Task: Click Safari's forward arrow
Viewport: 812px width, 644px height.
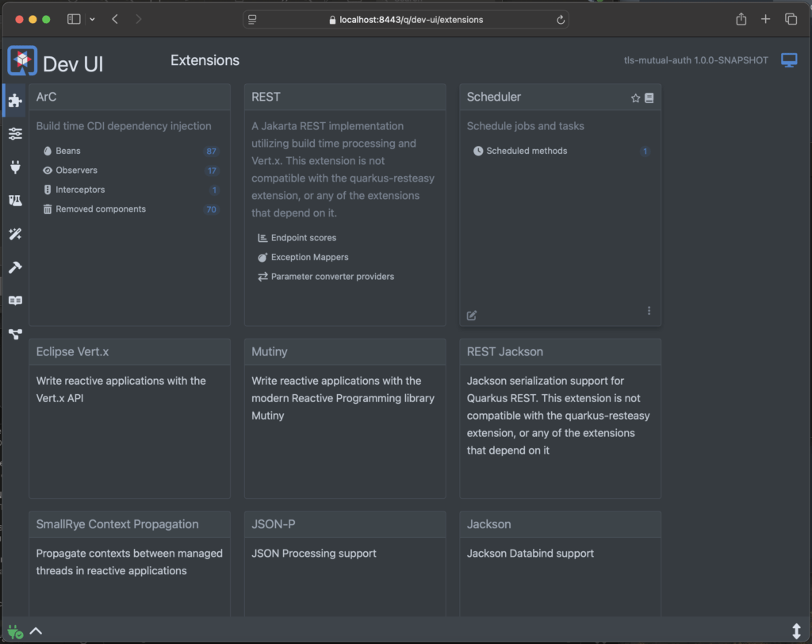Action: pyautogui.click(x=138, y=19)
